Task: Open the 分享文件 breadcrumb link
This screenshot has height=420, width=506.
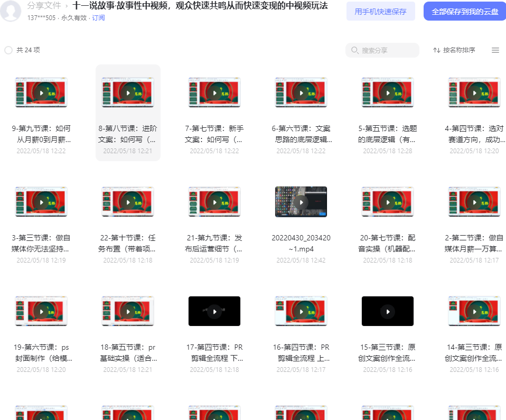Action: point(44,5)
